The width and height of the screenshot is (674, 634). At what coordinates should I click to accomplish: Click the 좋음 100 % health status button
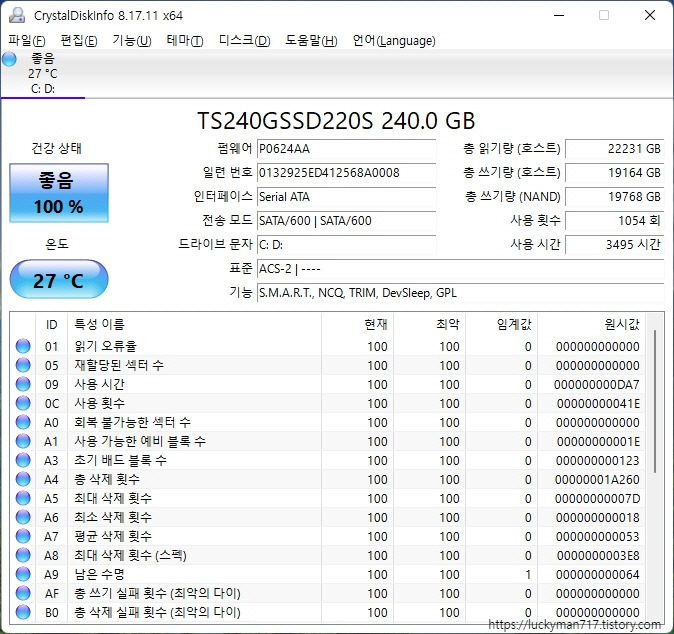pos(59,193)
